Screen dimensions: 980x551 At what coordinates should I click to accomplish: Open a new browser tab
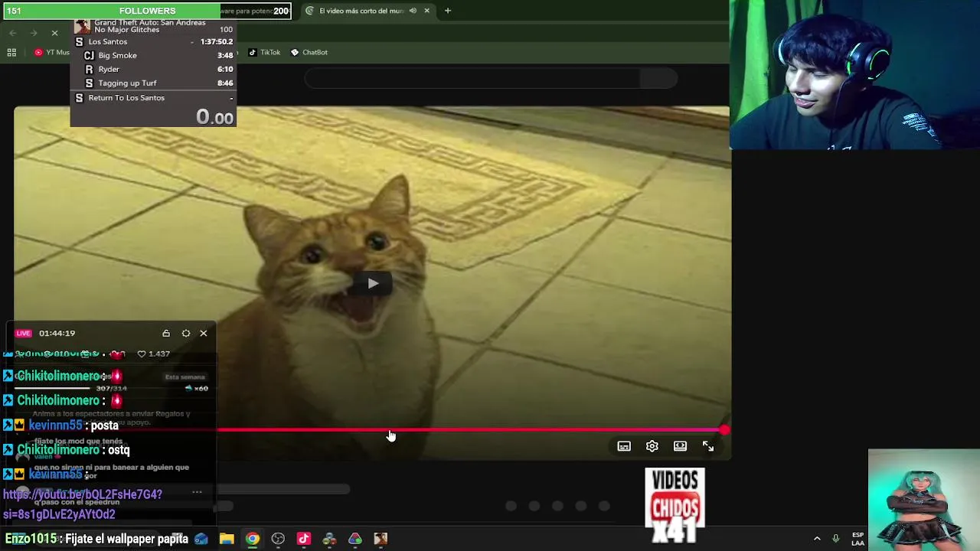(448, 11)
